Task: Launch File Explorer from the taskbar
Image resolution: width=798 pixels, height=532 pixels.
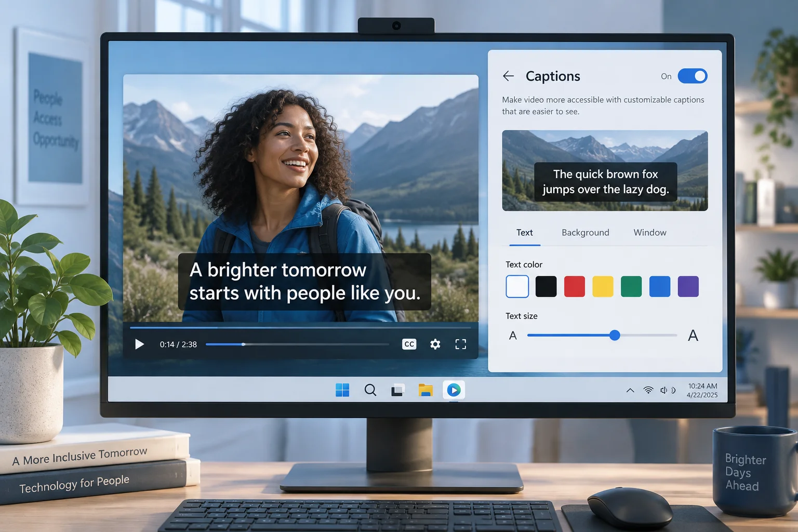Action: (425, 390)
